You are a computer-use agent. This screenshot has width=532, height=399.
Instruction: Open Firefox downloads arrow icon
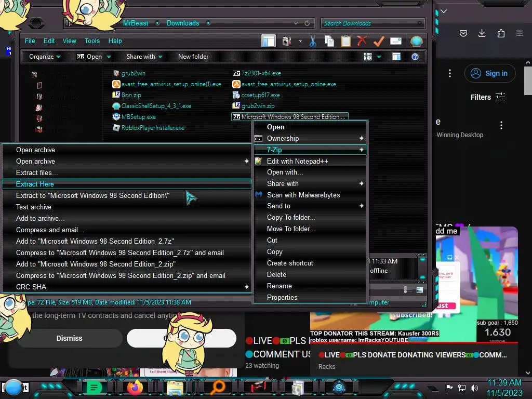click(x=482, y=33)
